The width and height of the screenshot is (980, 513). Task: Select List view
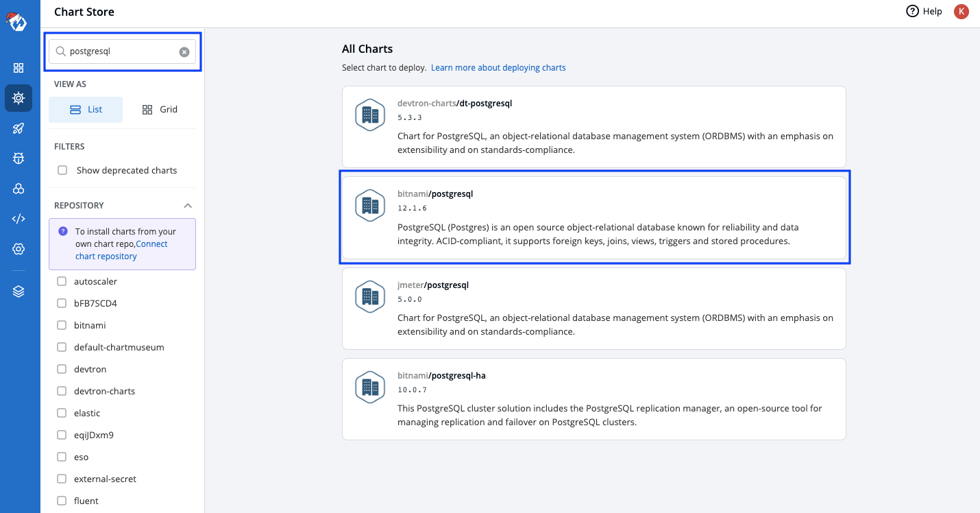click(x=86, y=110)
